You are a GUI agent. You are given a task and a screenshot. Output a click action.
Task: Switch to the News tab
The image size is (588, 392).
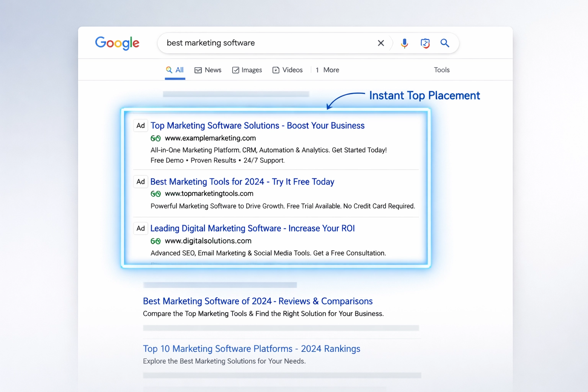[212, 70]
